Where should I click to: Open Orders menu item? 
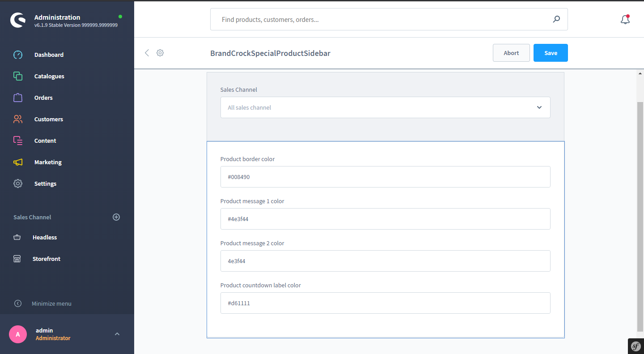[43, 98]
